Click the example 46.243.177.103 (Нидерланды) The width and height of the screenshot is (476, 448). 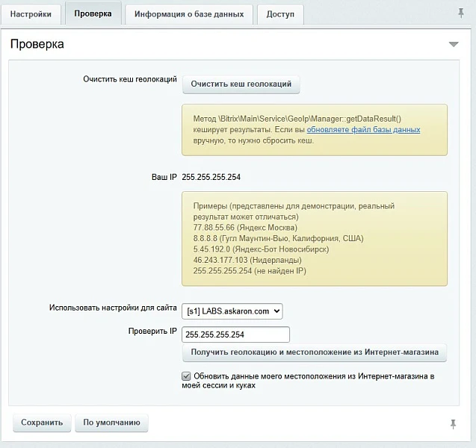click(x=247, y=261)
